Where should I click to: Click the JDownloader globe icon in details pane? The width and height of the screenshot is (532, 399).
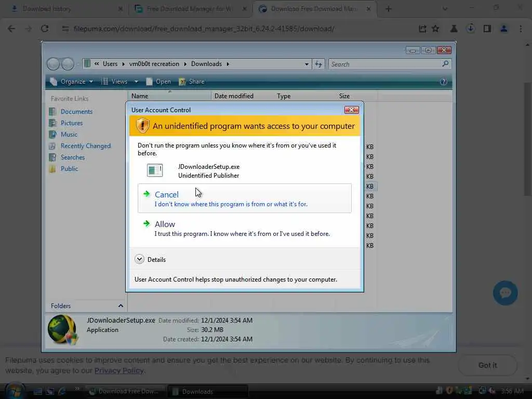[x=62, y=330]
